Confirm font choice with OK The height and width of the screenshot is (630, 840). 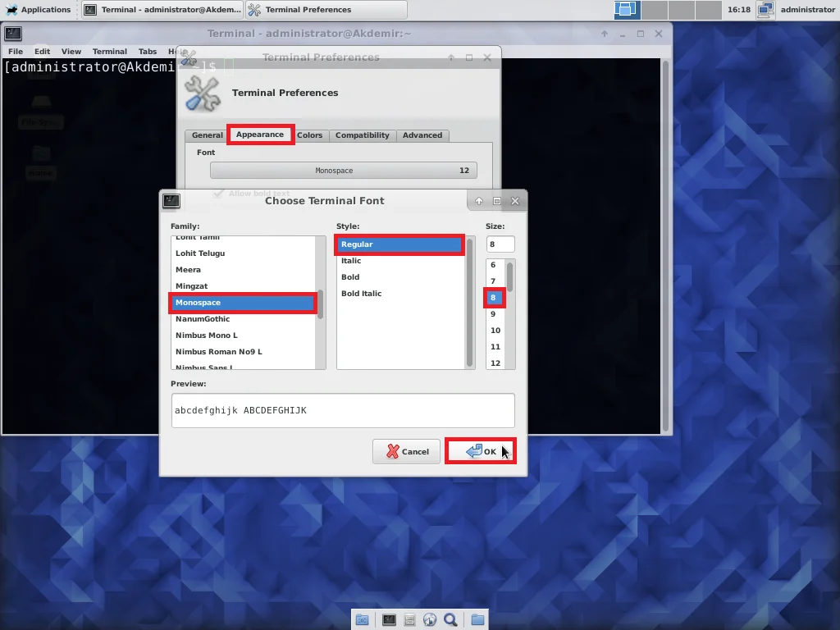[x=481, y=451]
